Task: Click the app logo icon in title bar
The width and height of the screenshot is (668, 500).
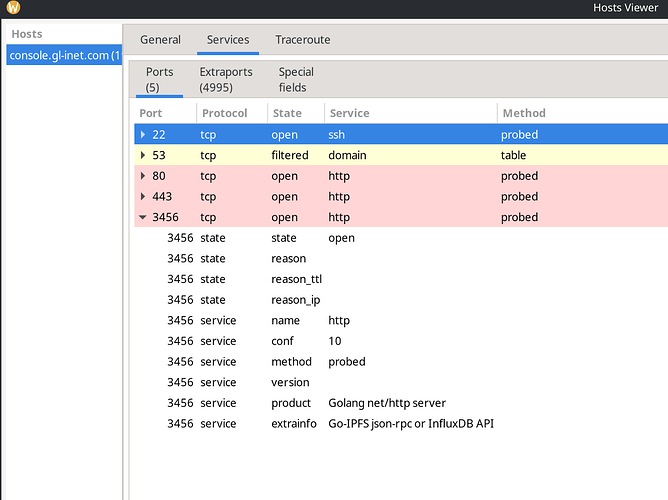Action: click(x=14, y=7)
